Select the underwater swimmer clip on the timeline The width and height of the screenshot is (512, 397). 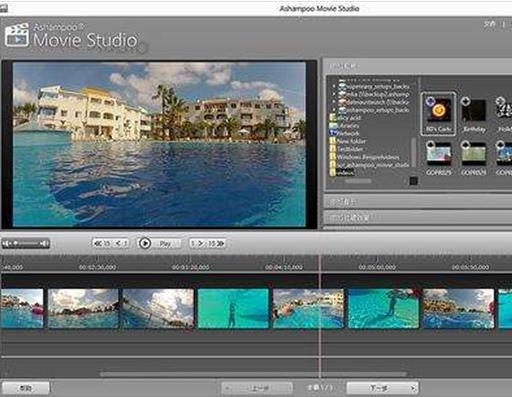tap(233, 309)
